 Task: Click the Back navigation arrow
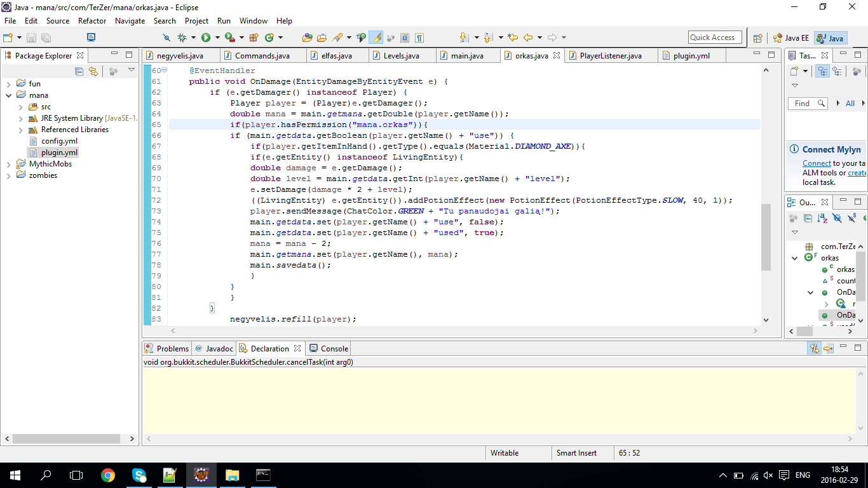527,37
